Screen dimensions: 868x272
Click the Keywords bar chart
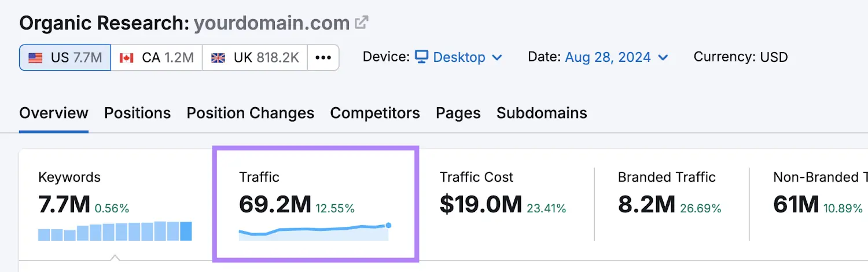pos(115,231)
